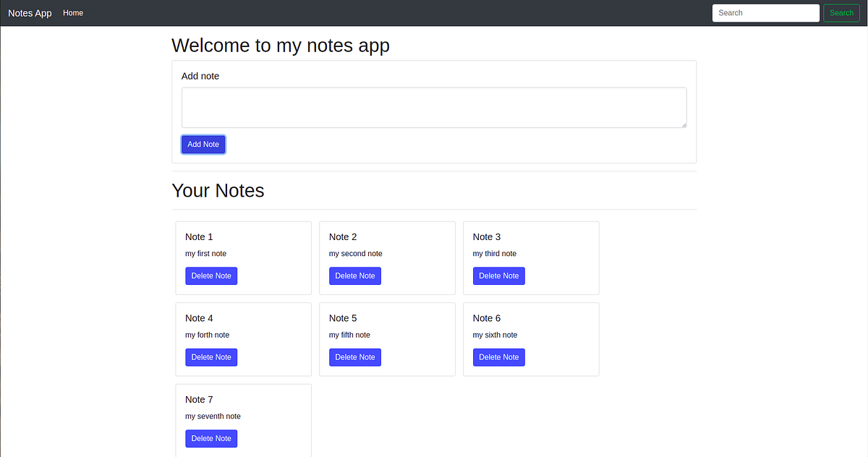Click inside the Search text field

tap(765, 12)
